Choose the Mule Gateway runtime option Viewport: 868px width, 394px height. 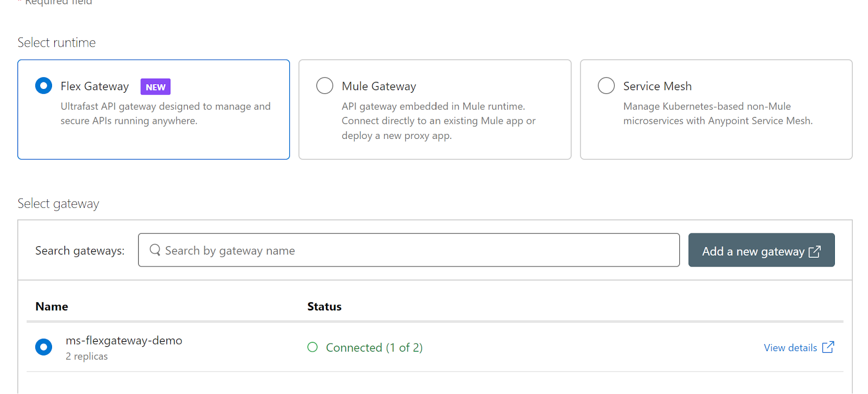tap(324, 86)
